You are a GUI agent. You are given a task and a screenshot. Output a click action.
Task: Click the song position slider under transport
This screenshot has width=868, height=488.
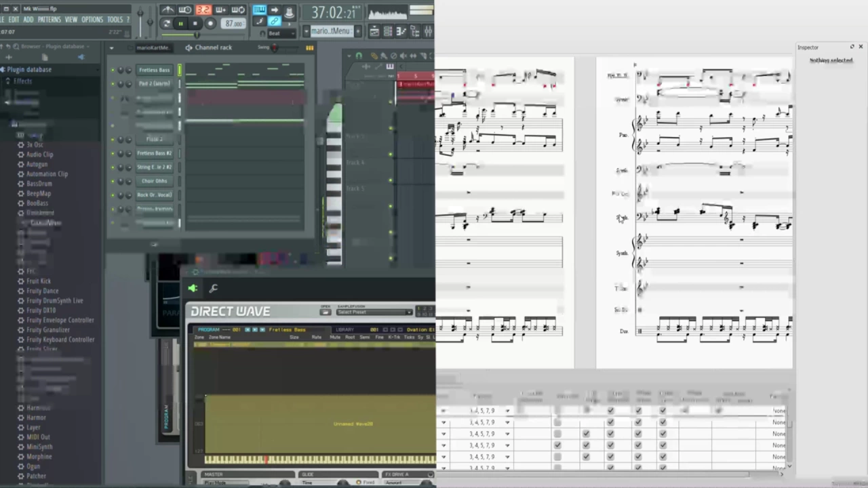click(x=196, y=34)
